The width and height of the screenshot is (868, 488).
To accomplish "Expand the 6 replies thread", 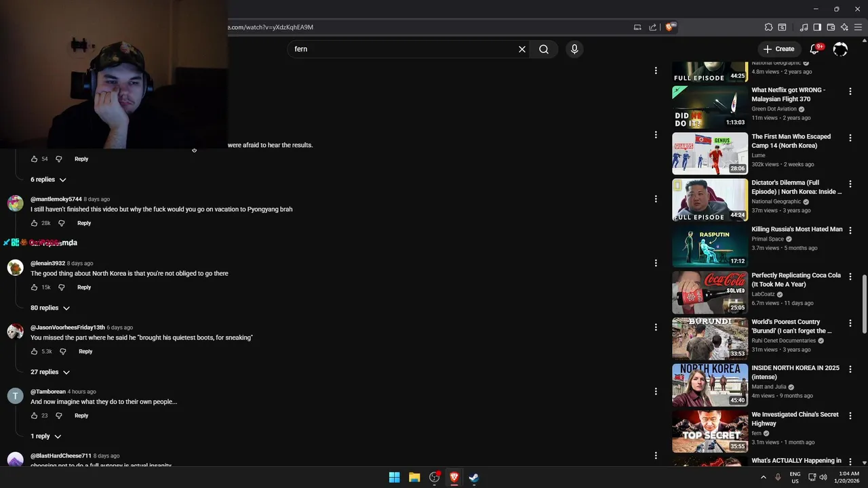I will [x=48, y=180].
